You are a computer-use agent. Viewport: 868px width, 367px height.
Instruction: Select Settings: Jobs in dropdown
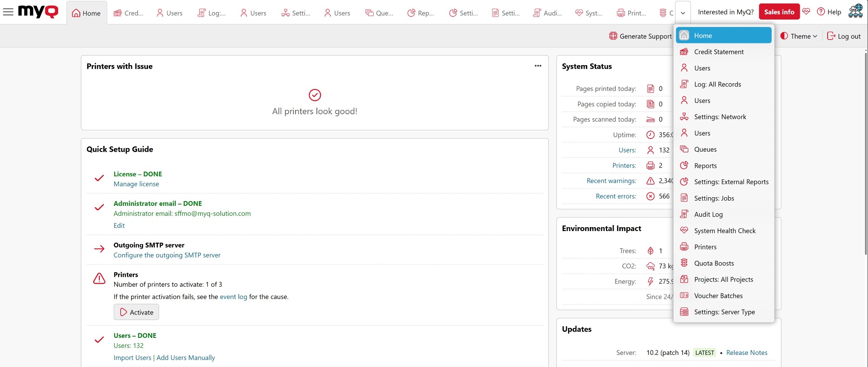[x=723, y=198]
